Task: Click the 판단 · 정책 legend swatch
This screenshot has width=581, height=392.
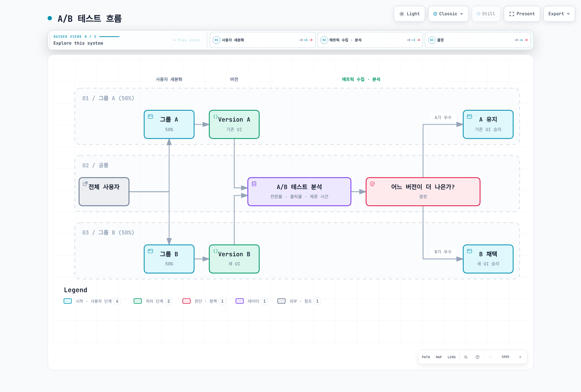Action: 187,301
